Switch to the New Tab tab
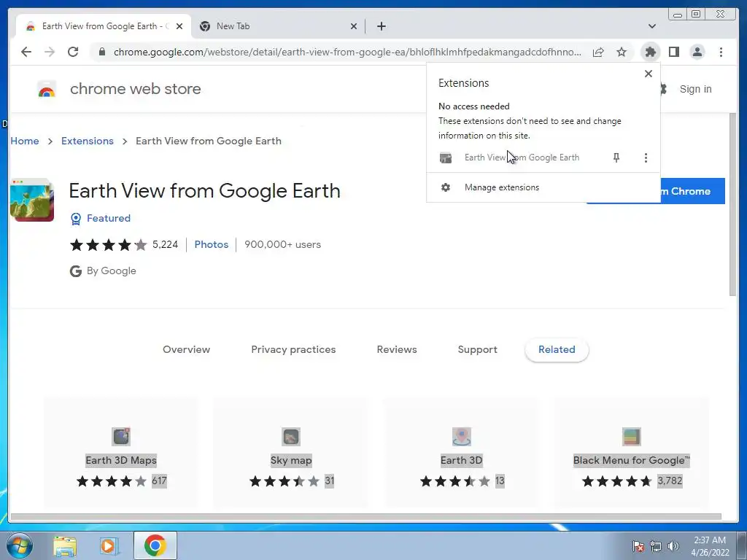 (278, 26)
